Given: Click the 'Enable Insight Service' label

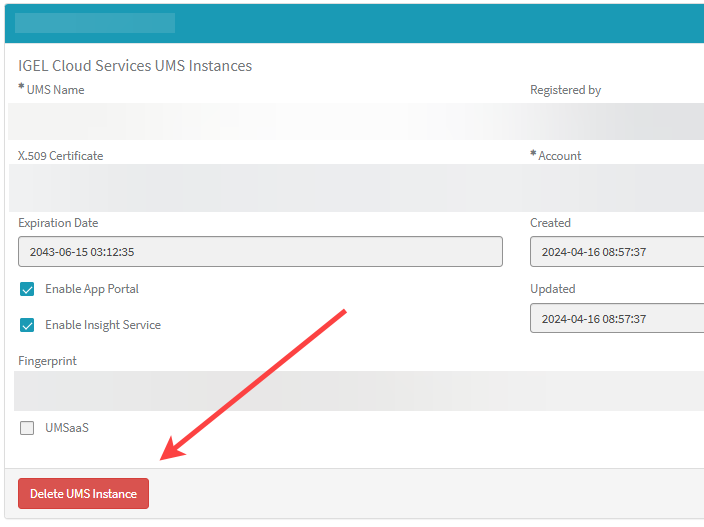Looking at the screenshot, I should (x=103, y=325).
